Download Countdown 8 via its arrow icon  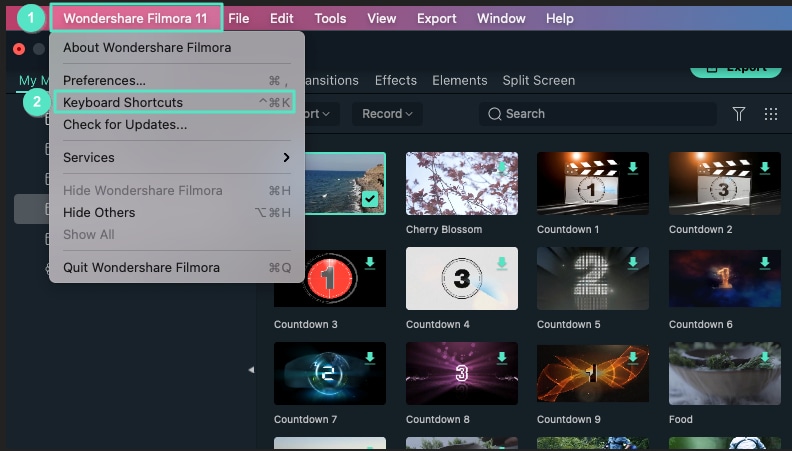tap(502, 358)
